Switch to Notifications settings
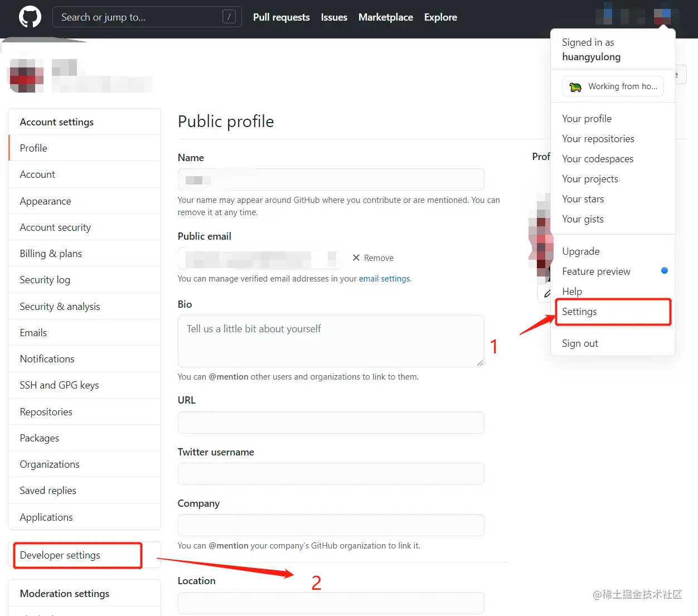698x616 pixels. pos(47,358)
